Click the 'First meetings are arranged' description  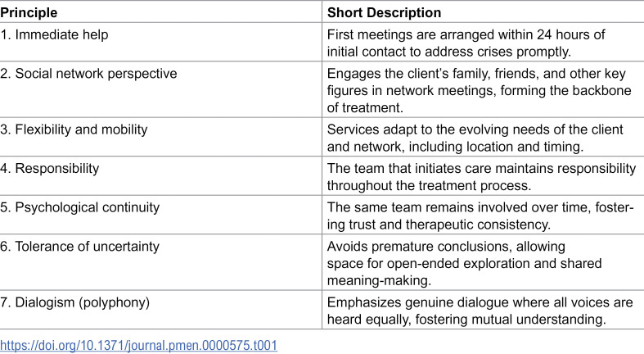tap(466, 43)
